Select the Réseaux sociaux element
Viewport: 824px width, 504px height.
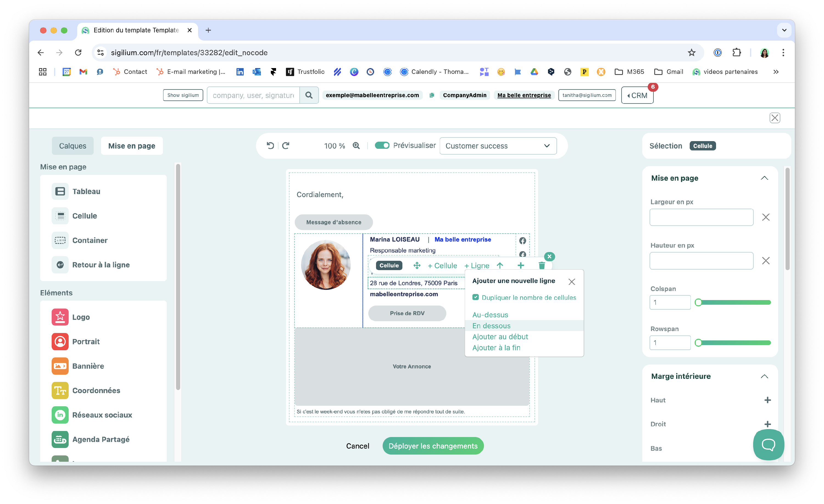(x=102, y=415)
